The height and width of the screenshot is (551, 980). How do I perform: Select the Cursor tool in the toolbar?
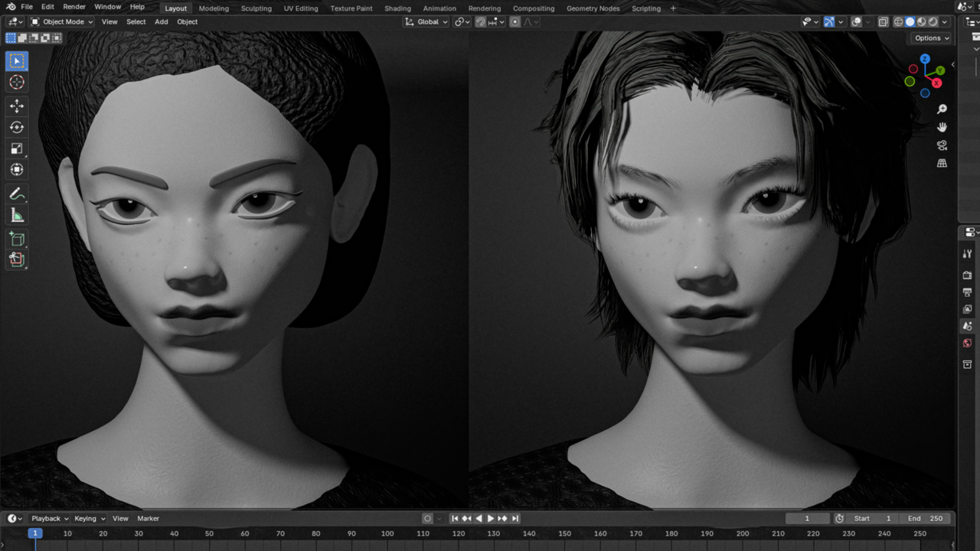(x=17, y=82)
